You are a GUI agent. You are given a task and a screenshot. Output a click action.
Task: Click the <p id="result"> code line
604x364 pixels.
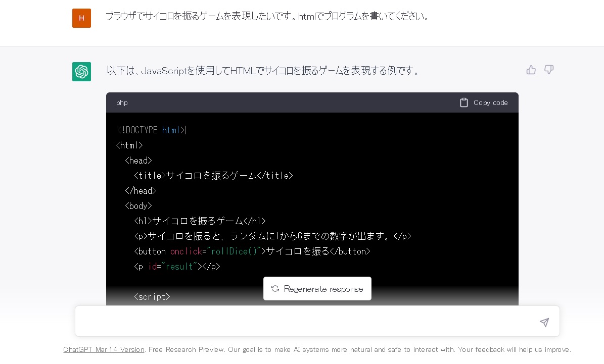tap(177, 266)
